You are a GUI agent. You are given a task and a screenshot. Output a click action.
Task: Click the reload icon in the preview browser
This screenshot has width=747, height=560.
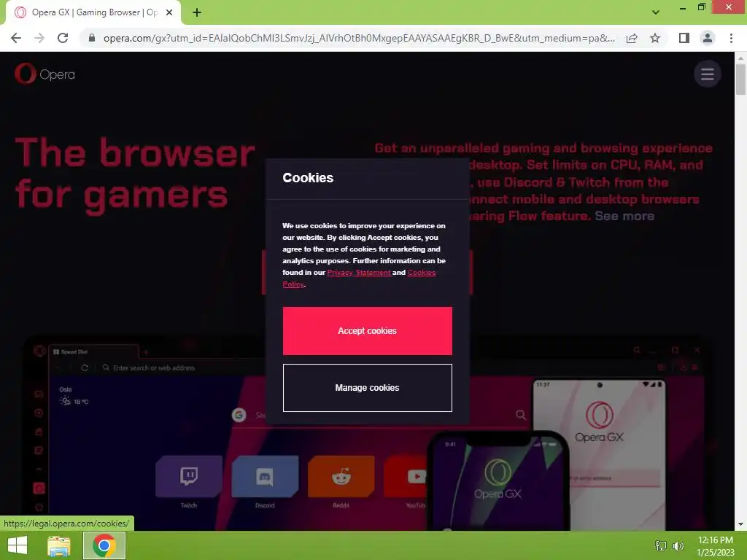click(85, 367)
